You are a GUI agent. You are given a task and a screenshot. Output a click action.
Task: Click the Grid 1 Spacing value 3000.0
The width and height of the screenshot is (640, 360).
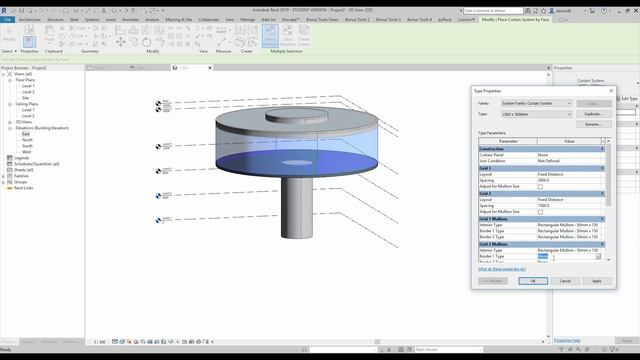point(569,180)
